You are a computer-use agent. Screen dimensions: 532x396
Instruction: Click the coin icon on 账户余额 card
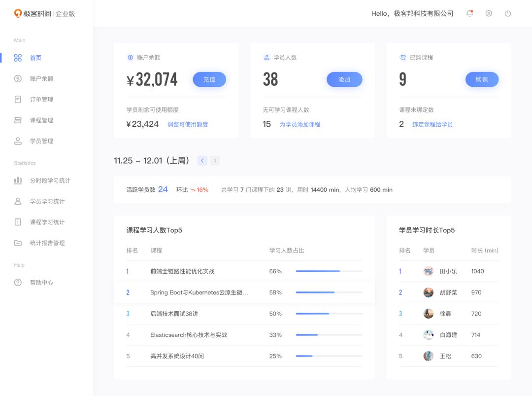pyautogui.click(x=130, y=57)
